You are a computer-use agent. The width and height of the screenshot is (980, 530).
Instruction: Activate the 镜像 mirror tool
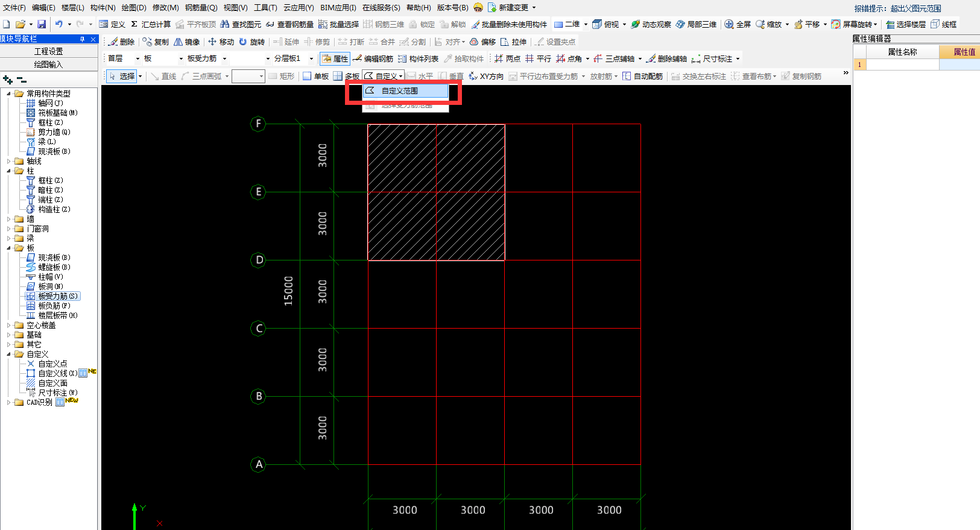tap(187, 42)
